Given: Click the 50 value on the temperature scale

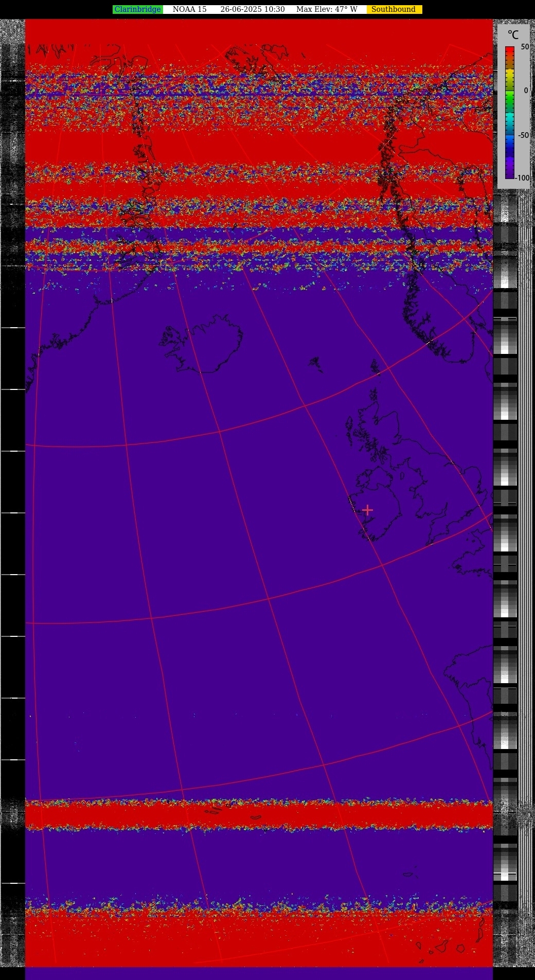Looking at the screenshot, I should 525,47.
